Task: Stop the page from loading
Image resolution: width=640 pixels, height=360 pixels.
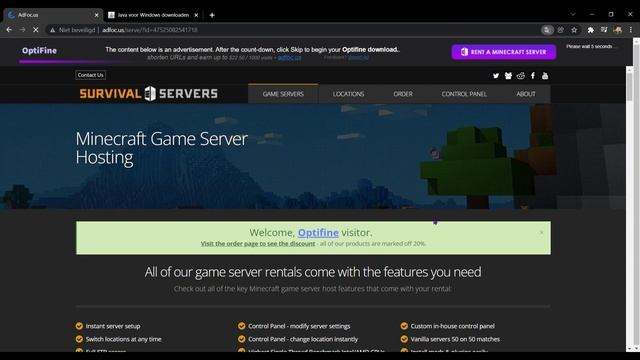Action: click(36, 30)
